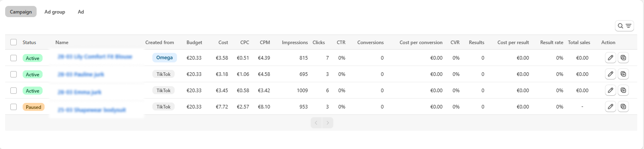
Task: Edit the campaign with 1009 impressions
Action: 610,90
